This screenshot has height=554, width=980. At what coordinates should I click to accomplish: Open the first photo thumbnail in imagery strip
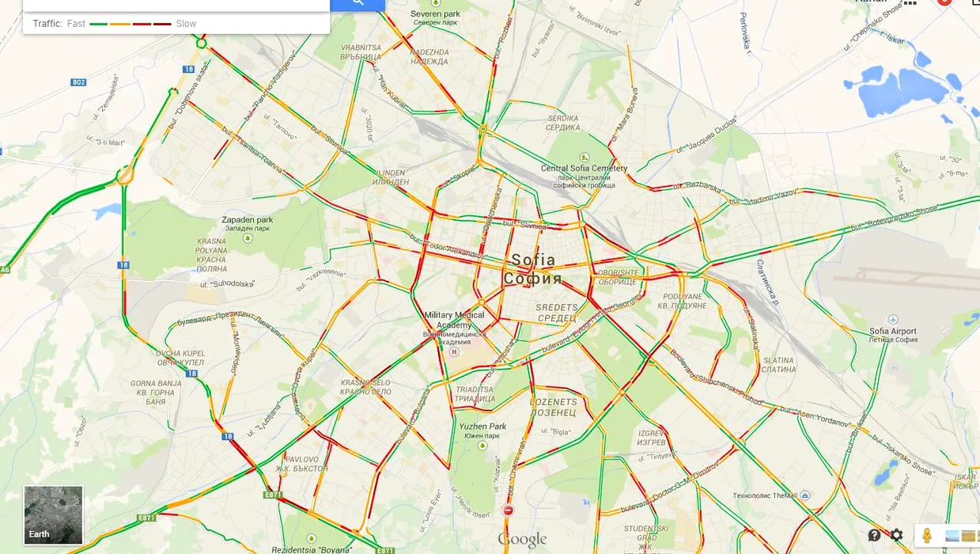point(953,536)
